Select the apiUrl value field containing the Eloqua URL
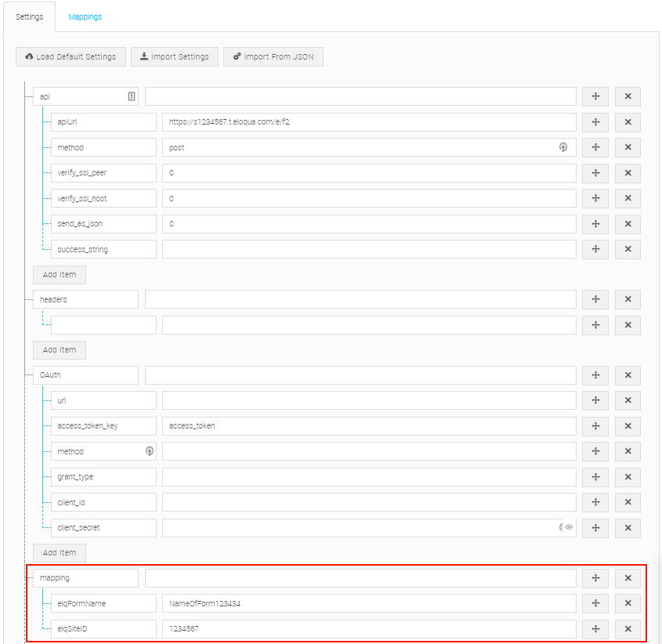 click(x=368, y=121)
